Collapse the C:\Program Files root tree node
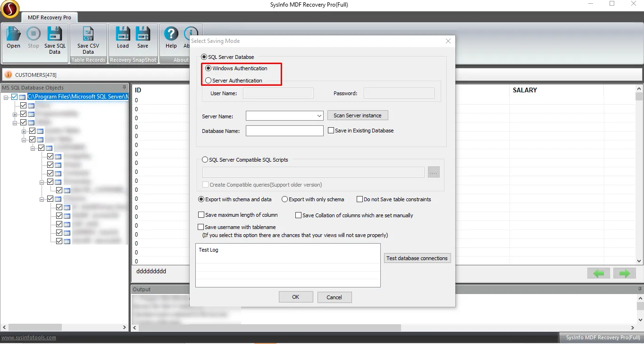 [x=6, y=97]
